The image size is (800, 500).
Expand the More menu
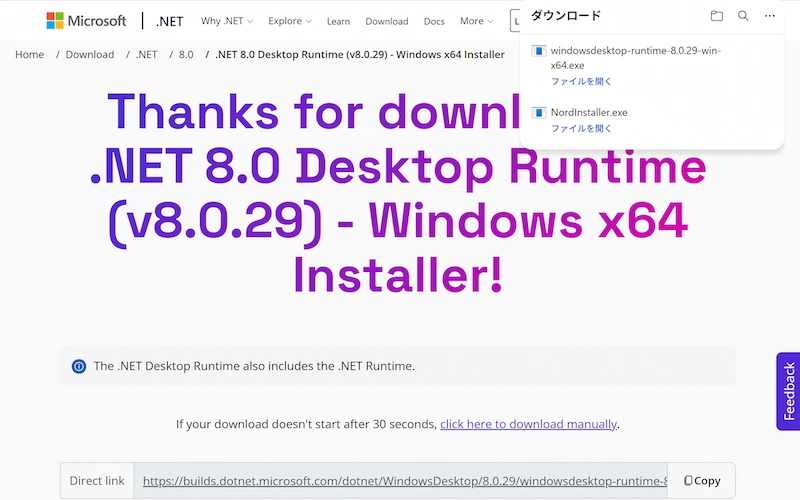click(x=477, y=21)
